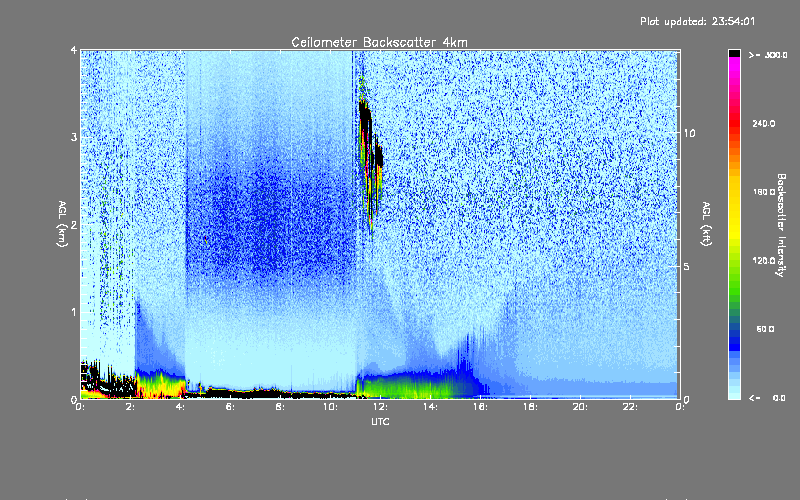Click the '18:' UTC hour tick label

[x=531, y=407]
